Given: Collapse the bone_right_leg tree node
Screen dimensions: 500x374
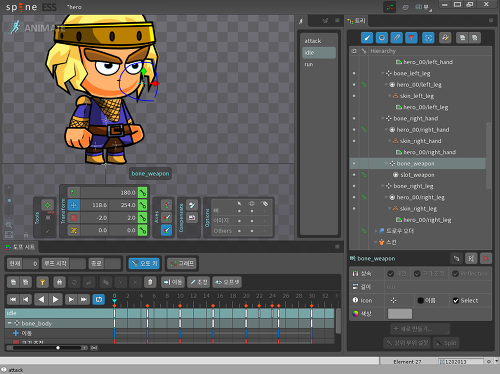Looking at the screenshot, I should [x=383, y=186].
